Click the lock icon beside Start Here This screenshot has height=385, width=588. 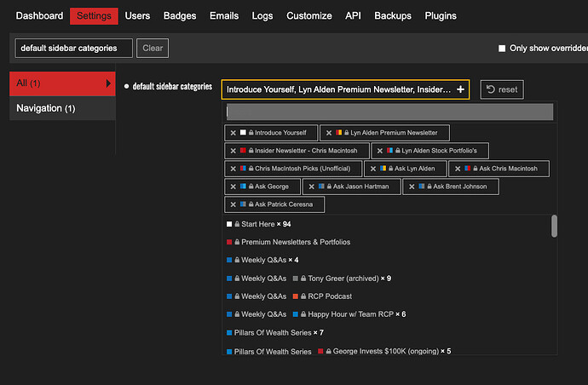[237, 224]
